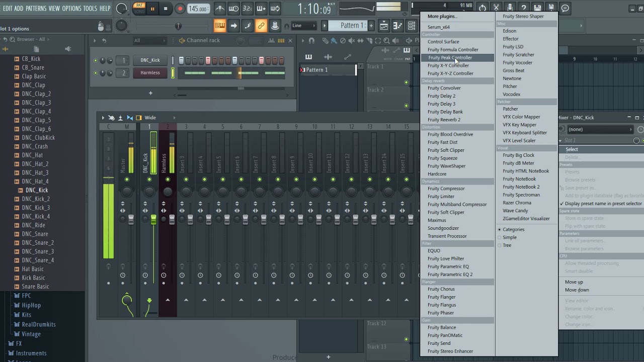The image size is (644, 362).
Task: Mute DNC_Kick channel green LED
Action: [x=96, y=60]
